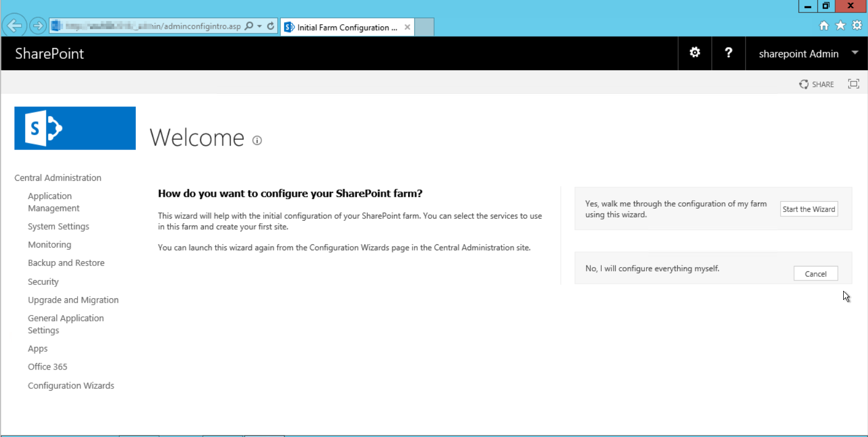Open Monitoring section
This screenshot has width=868, height=437.
pyautogui.click(x=50, y=244)
